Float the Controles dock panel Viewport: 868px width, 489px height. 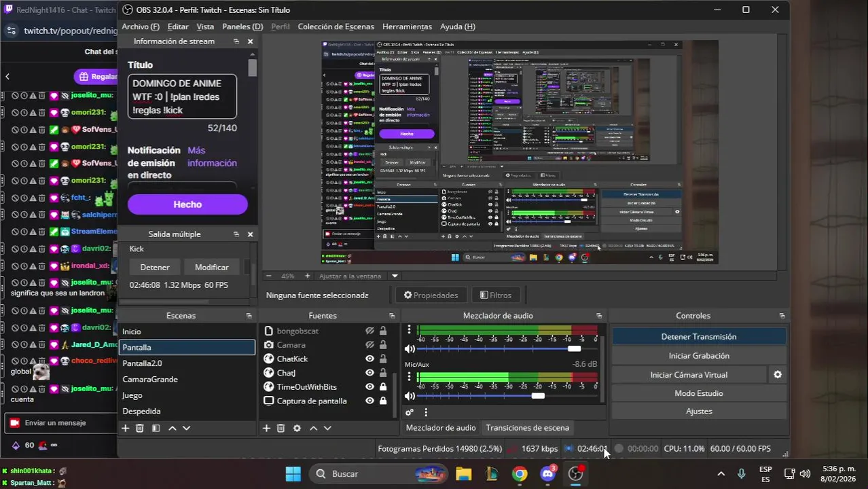(x=782, y=316)
